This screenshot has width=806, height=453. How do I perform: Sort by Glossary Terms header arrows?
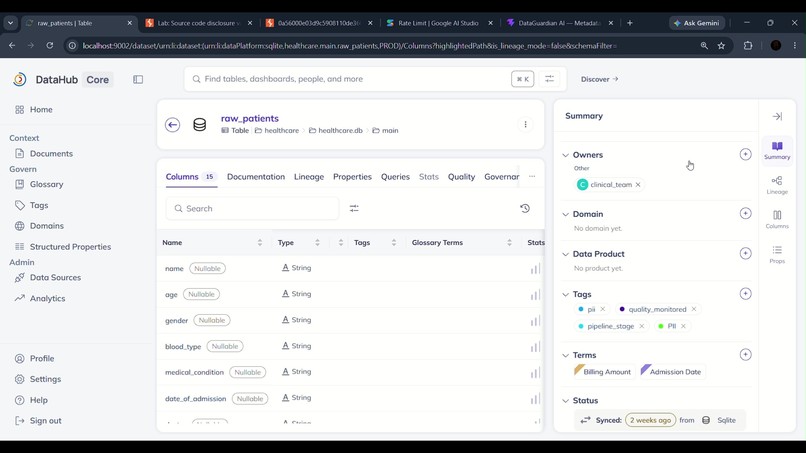pyautogui.click(x=509, y=243)
